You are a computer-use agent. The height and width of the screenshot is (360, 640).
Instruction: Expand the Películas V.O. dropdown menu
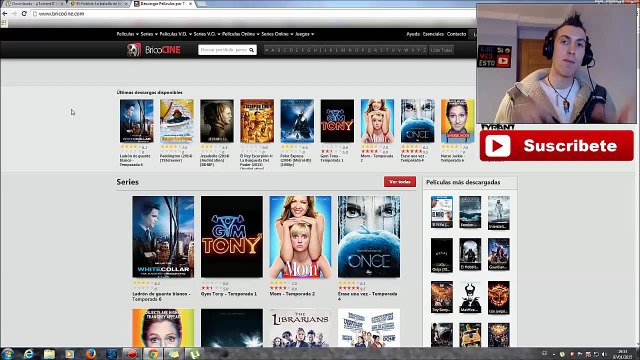tap(175, 34)
